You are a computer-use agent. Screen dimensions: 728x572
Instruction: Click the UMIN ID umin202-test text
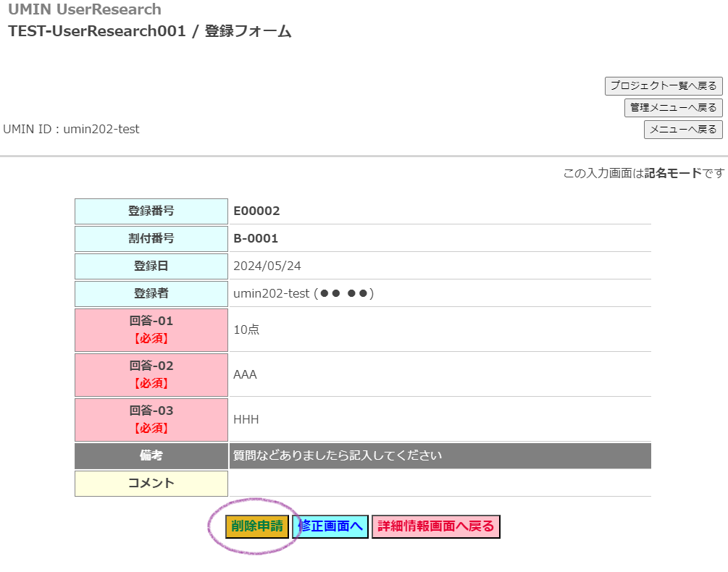pyautogui.click(x=71, y=130)
